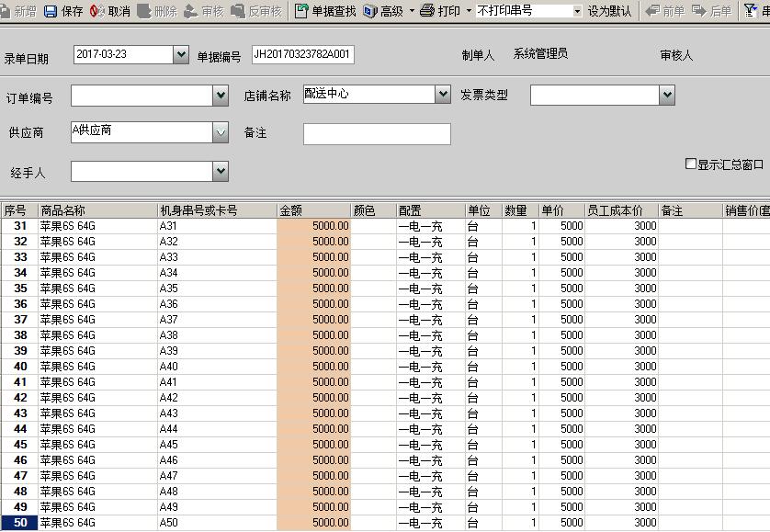Click product name cell in row 32

(x=97, y=242)
